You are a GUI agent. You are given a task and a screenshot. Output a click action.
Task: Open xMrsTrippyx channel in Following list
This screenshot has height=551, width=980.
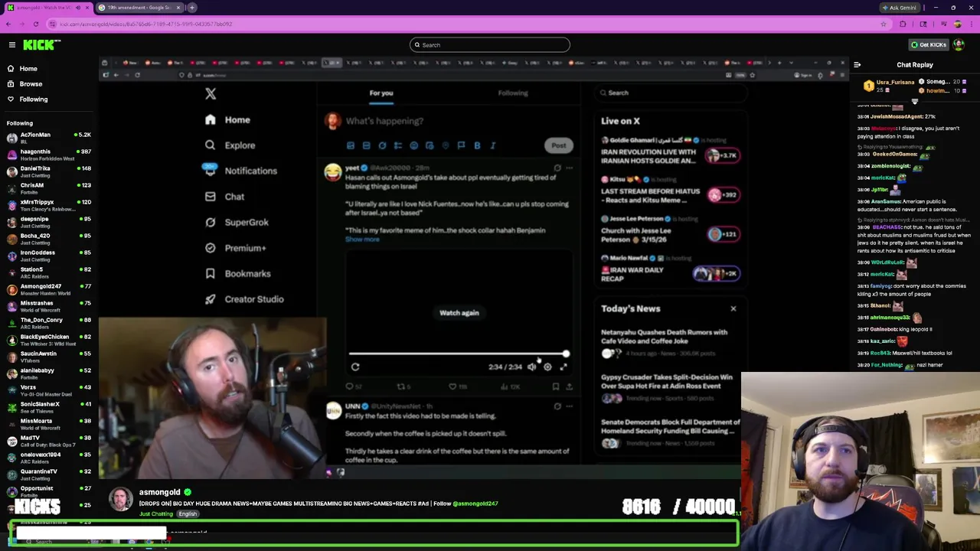click(47, 205)
